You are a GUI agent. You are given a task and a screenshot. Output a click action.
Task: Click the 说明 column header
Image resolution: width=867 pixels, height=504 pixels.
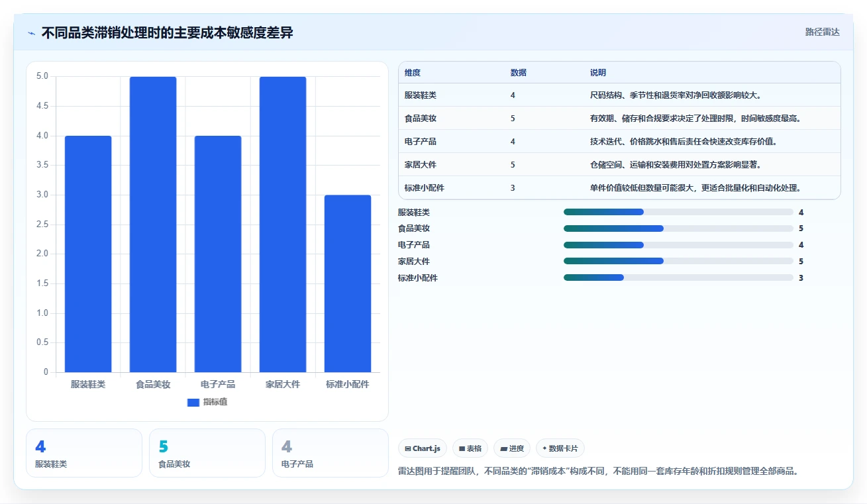point(598,73)
